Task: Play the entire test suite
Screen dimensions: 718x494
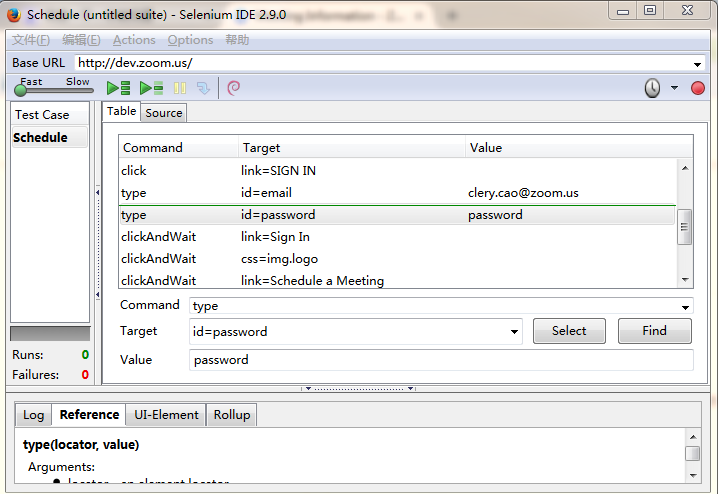Action: (119, 87)
